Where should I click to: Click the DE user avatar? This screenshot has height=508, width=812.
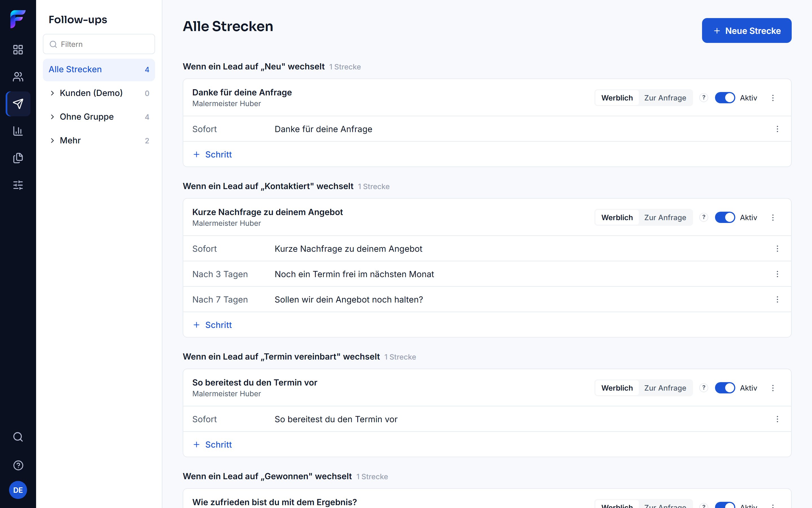(18, 490)
